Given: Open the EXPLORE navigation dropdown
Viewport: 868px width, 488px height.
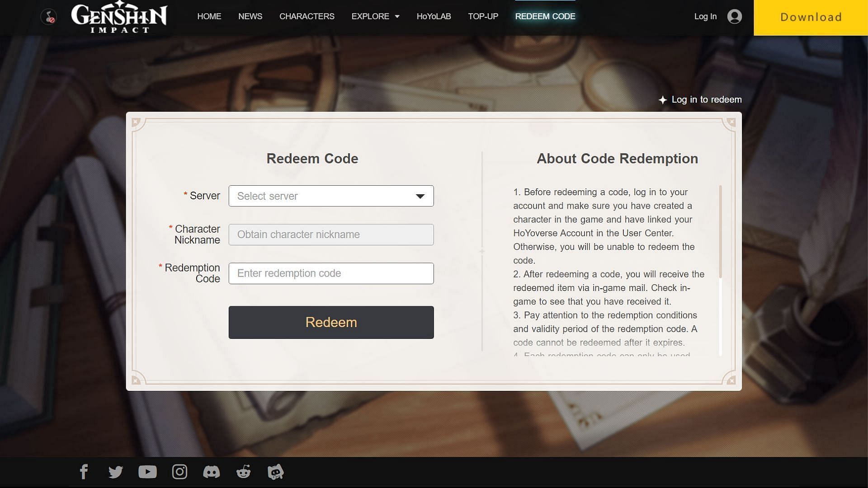Looking at the screenshot, I should (374, 16).
